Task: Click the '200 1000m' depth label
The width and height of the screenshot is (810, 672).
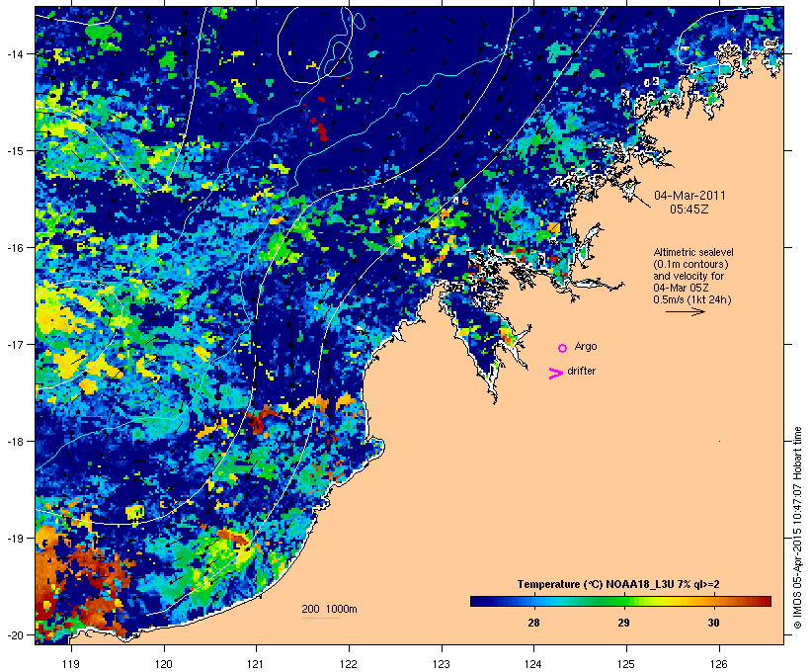Action: click(x=329, y=609)
